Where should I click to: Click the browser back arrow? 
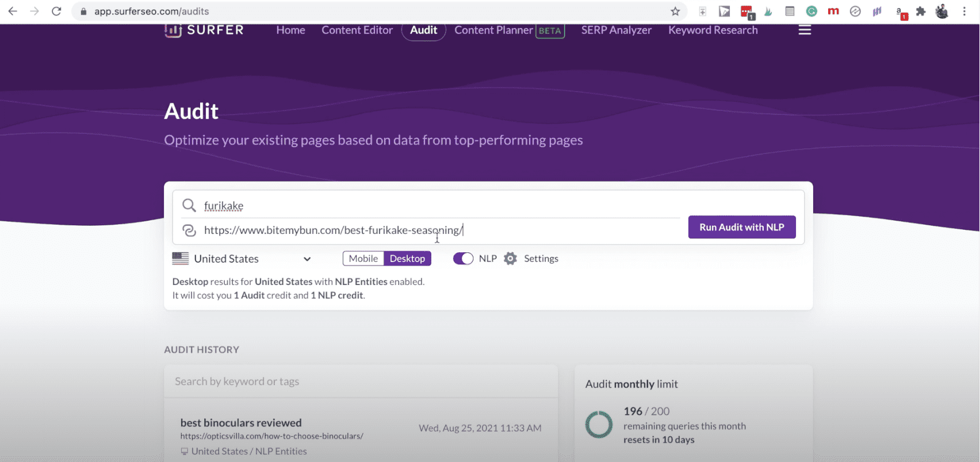tap(13, 11)
